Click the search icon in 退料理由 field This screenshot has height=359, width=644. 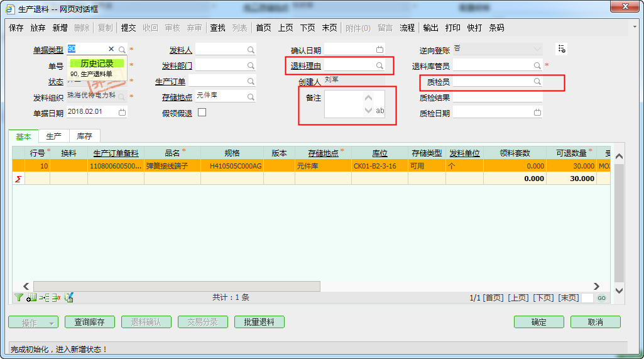379,65
